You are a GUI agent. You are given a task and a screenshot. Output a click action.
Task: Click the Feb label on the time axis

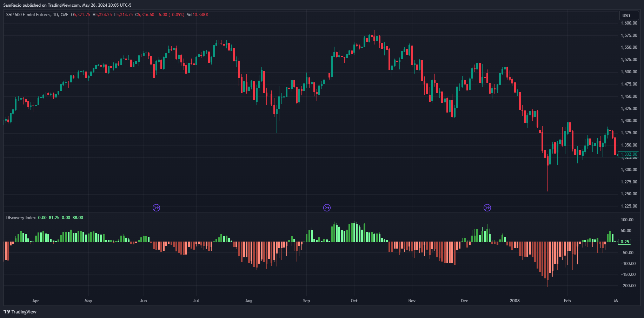(567, 301)
